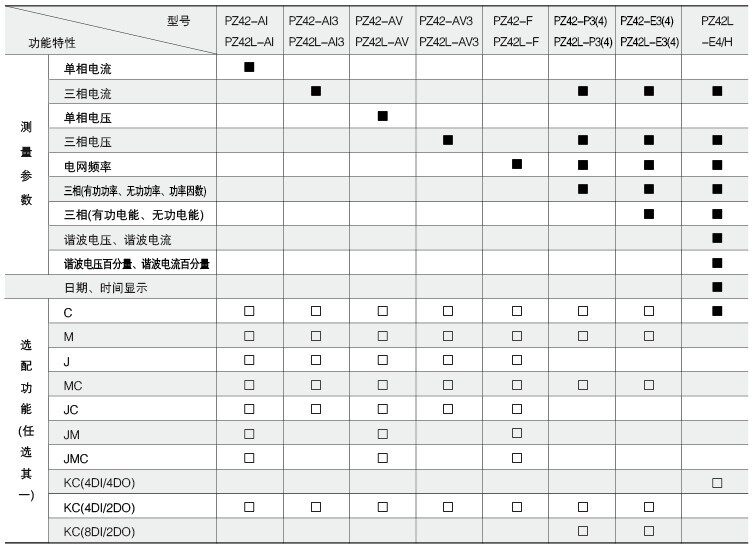Click the 型号 header label

177,20
